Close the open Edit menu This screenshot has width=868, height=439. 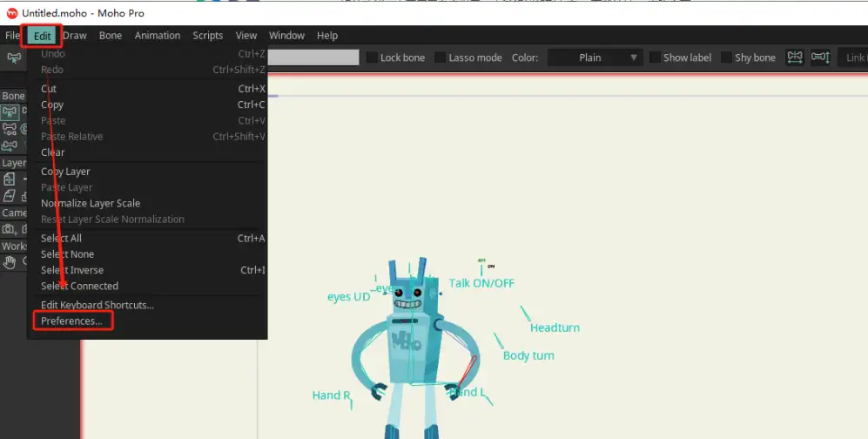tap(42, 36)
